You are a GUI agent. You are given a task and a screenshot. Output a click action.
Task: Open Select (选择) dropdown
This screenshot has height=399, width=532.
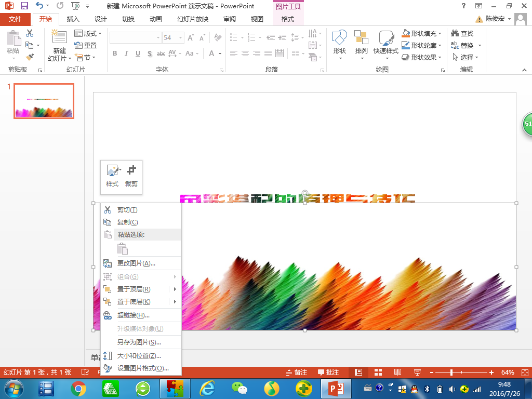465,57
